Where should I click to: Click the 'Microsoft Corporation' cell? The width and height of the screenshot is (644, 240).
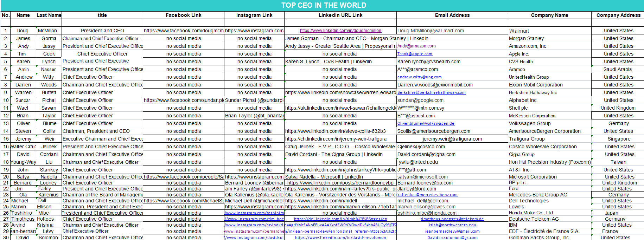[x=550, y=177]
